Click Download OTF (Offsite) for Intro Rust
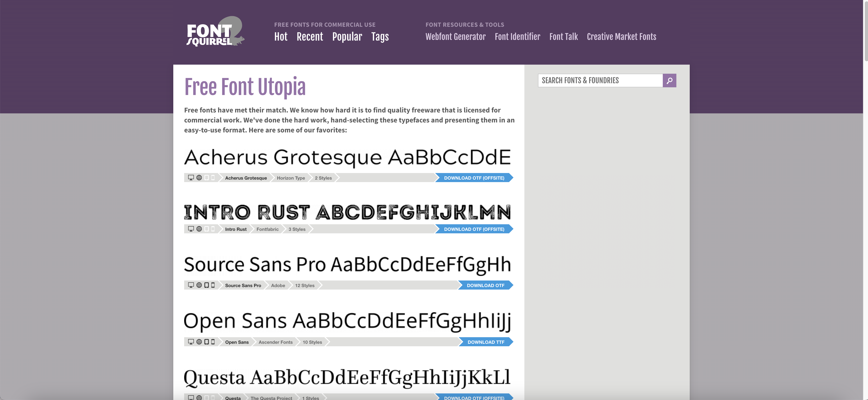The height and width of the screenshot is (400, 868). coord(474,229)
